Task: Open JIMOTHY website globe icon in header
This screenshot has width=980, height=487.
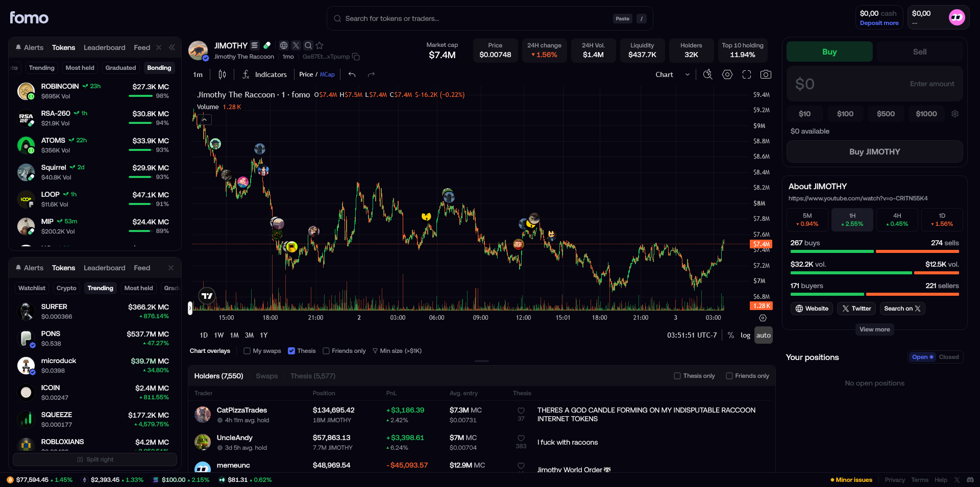Action: [284, 45]
